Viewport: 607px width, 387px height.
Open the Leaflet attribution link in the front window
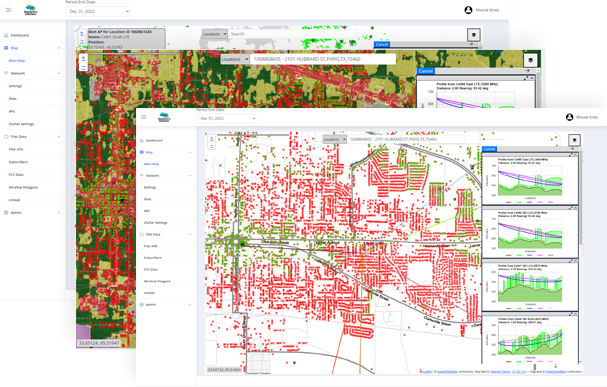(x=427, y=372)
